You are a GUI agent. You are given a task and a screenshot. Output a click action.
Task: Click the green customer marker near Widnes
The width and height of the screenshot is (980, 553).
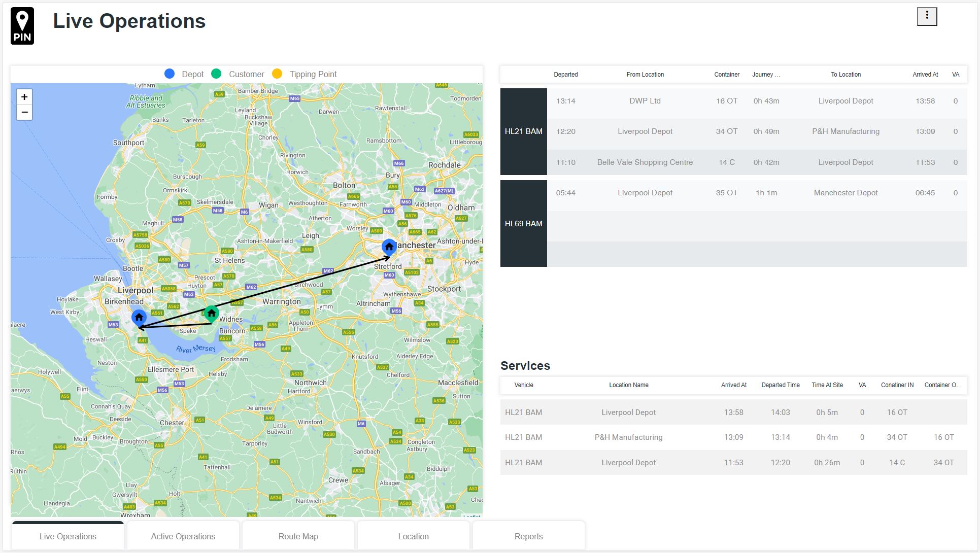coord(212,314)
